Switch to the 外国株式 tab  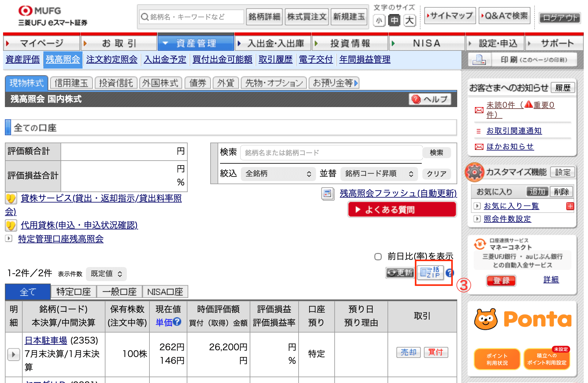(x=160, y=83)
